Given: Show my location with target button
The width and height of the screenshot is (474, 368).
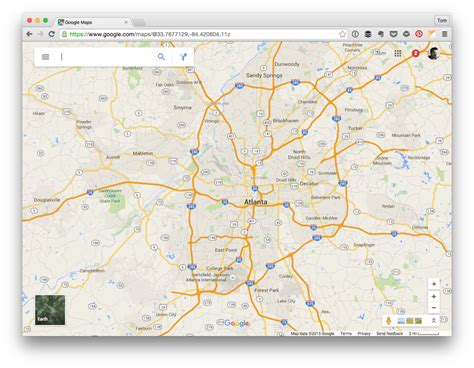Looking at the screenshot, I should [x=434, y=284].
